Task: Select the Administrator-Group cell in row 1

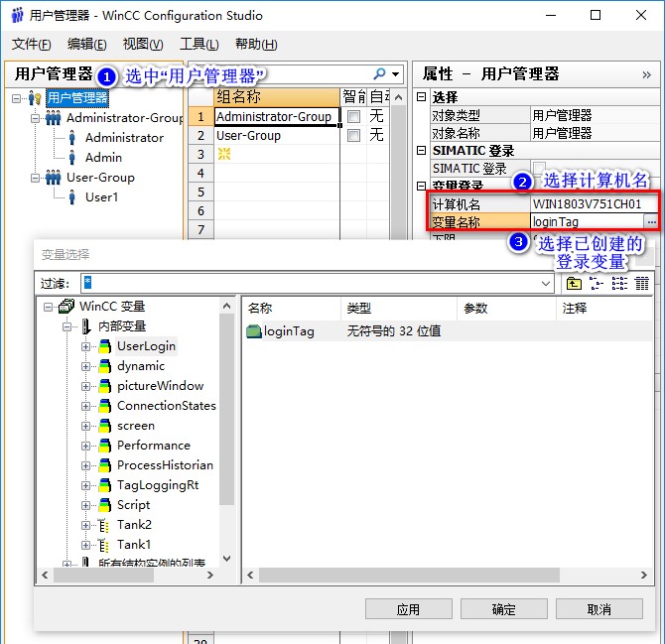Action: (277, 116)
